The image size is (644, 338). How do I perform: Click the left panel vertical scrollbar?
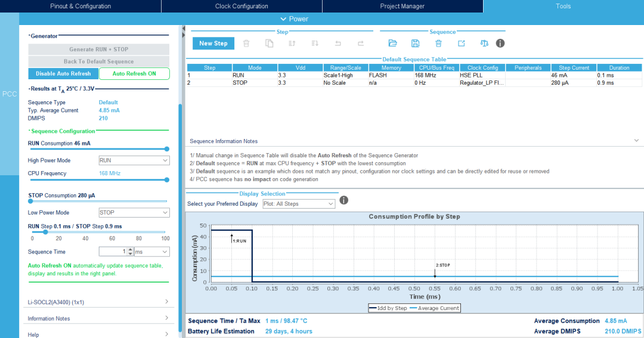pos(180,218)
